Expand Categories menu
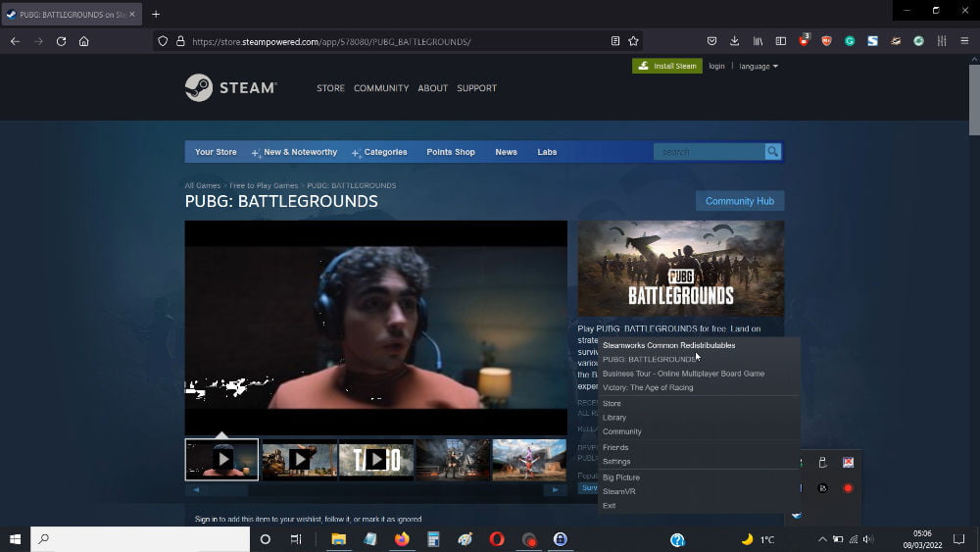Viewport: 980px width, 552px height. [379, 152]
